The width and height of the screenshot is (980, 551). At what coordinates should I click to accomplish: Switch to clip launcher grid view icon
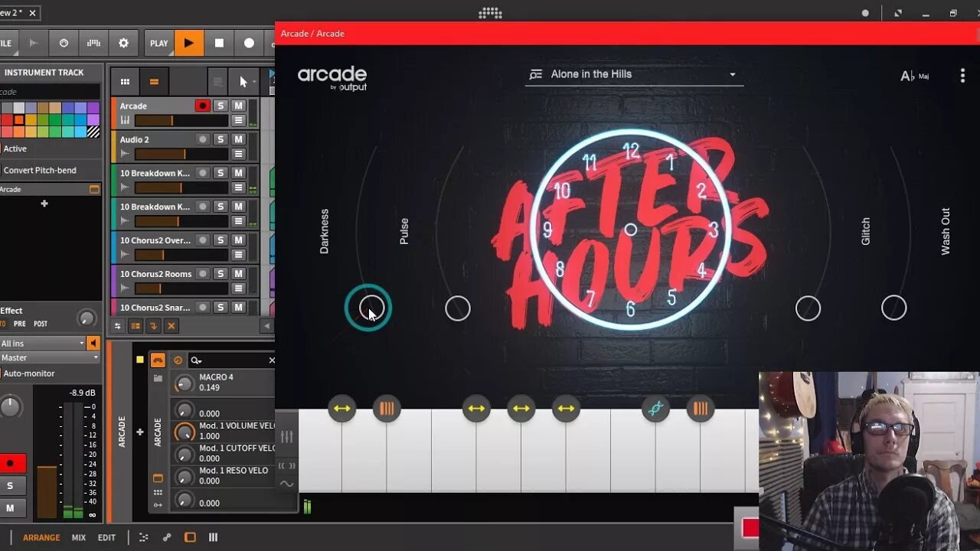point(125,82)
